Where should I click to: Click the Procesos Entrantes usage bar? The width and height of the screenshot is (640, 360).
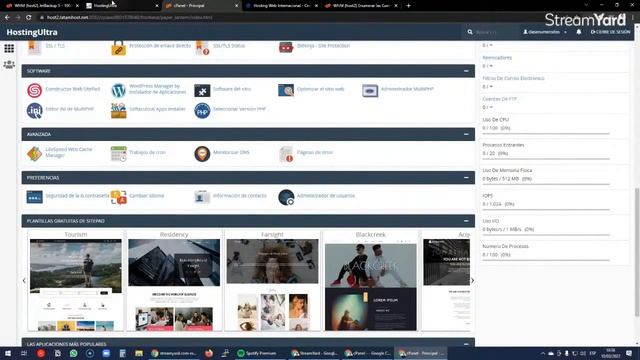pyautogui.click(x=546, y=159)
